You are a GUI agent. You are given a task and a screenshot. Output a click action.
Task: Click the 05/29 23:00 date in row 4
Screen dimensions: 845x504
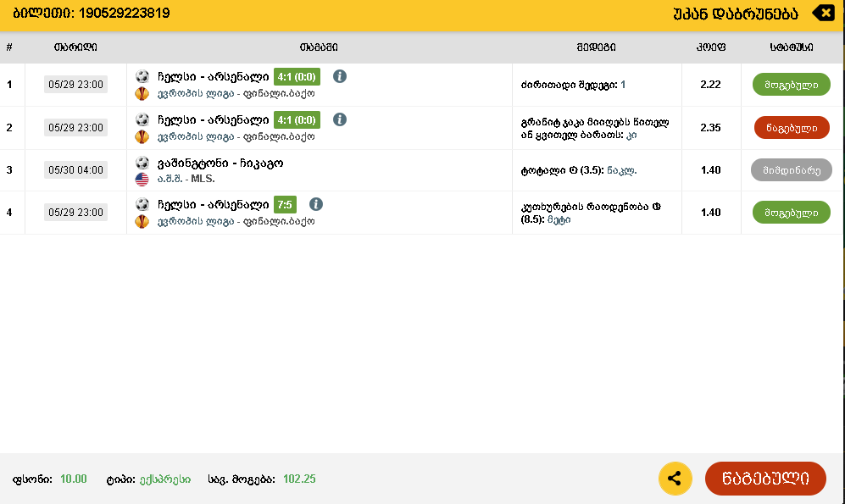pyautogui.click(x=75, y=212)
